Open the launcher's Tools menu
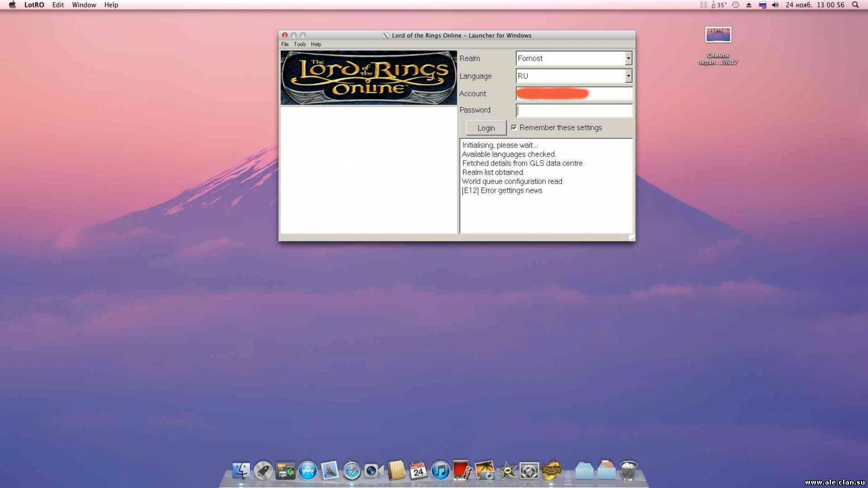868x488 pixels. click(x=300, y=44)
